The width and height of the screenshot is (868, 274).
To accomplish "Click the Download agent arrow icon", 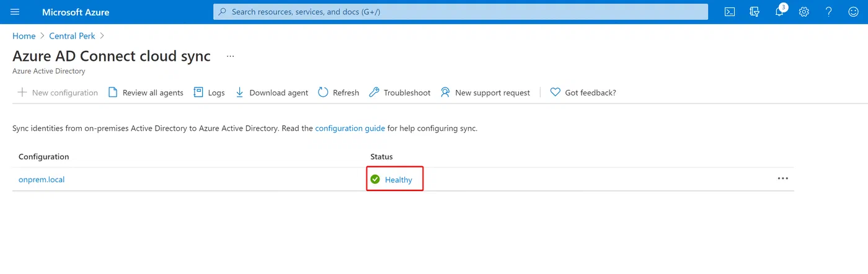I will (239, 92).
